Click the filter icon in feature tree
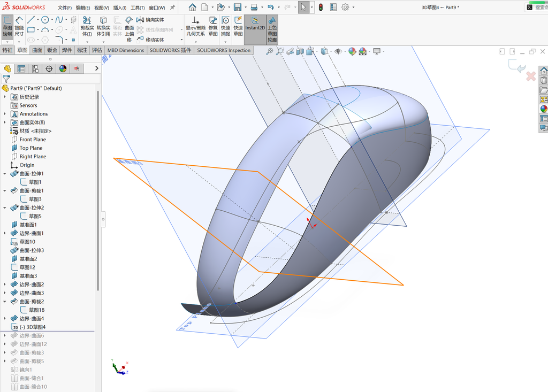The image size is (548, 392). click(6, 79)
